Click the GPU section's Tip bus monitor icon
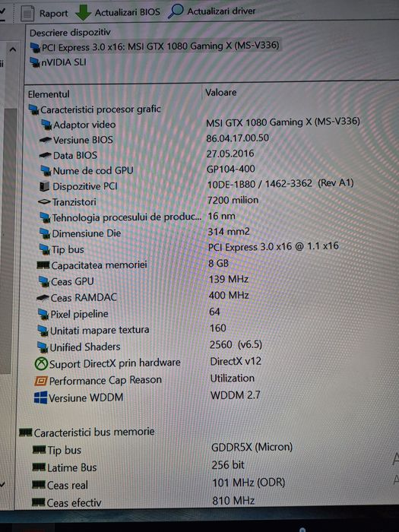399x532 pixels. click(x=44, y=249)
